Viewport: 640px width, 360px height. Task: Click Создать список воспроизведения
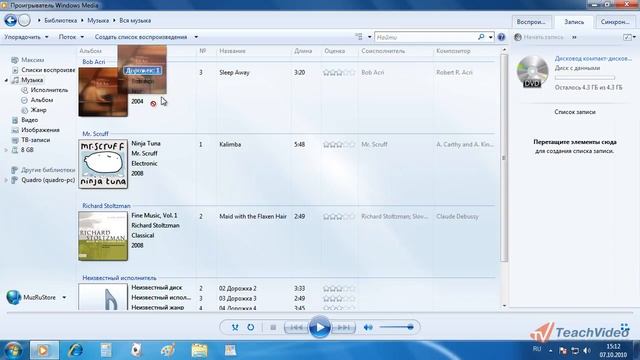pos(141,37)
